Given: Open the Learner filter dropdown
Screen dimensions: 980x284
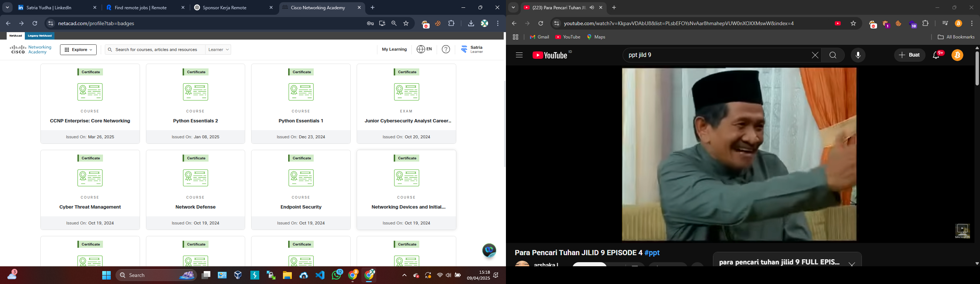Looking at the screenshot, I should pos(219,50).
